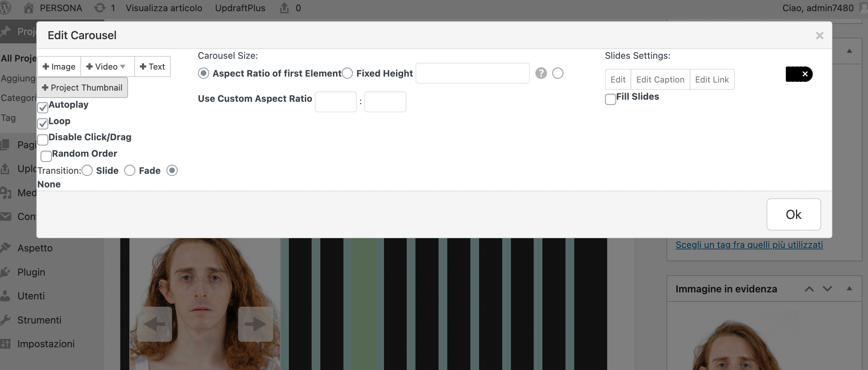Click the help question mark icon
The image size is (868, 370).
click(x=541, y=73)
